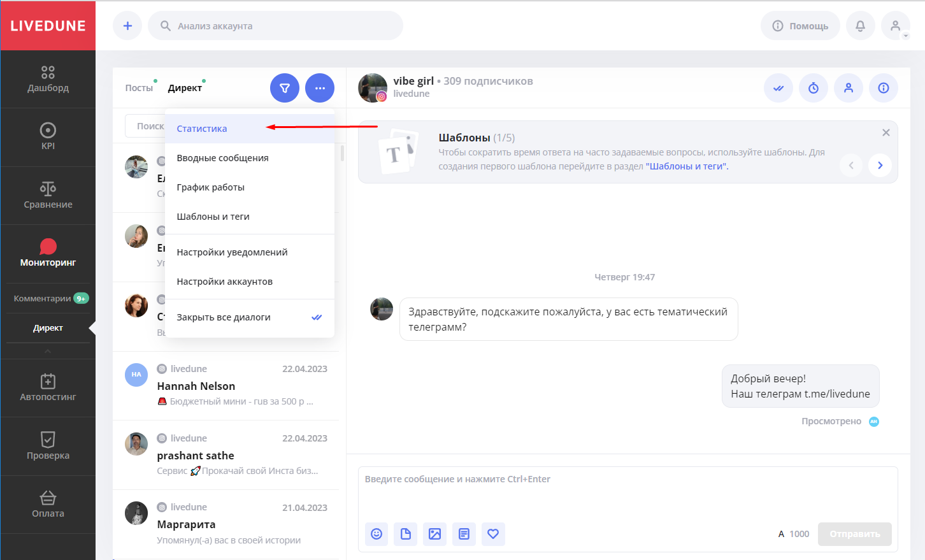This screenshot has height=560, width=925.
Task: Mark the vibe girl dialog as read (double check)
Action: pyautogui.click(x=778, y=88)
